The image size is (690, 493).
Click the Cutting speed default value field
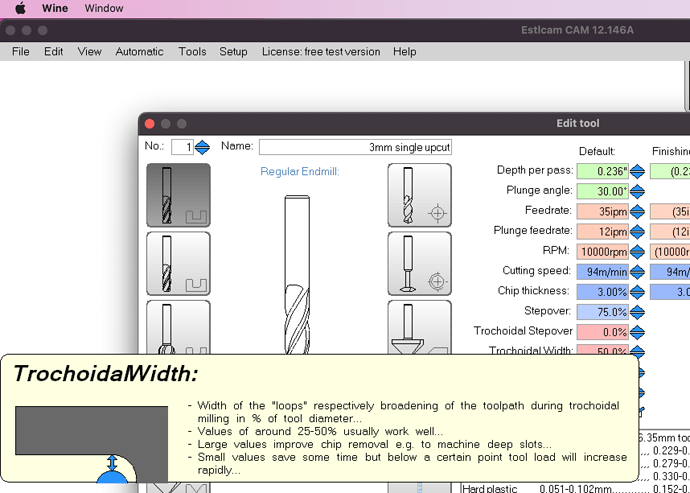point(601,271)
